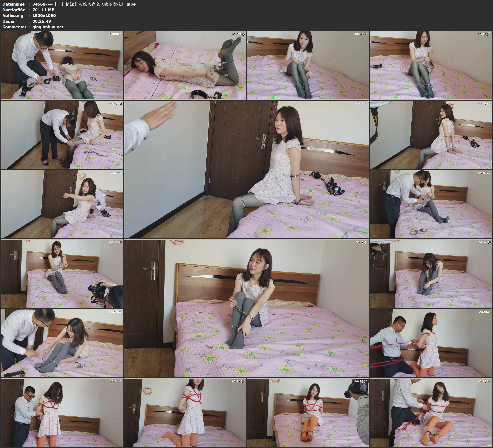
Task: Choose the thumbnail labeled 00:07:03
Action: pyautogui.click(x=62, y=135)
